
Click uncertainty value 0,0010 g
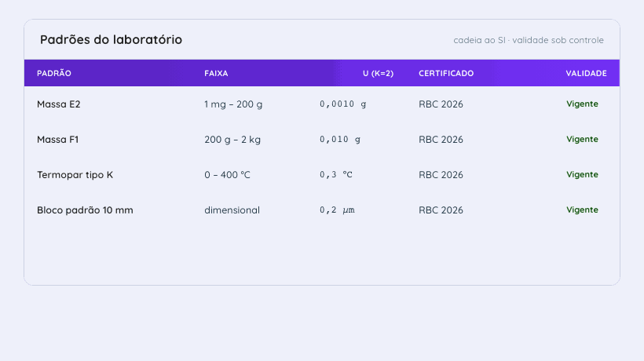click(x=343, y=104)
